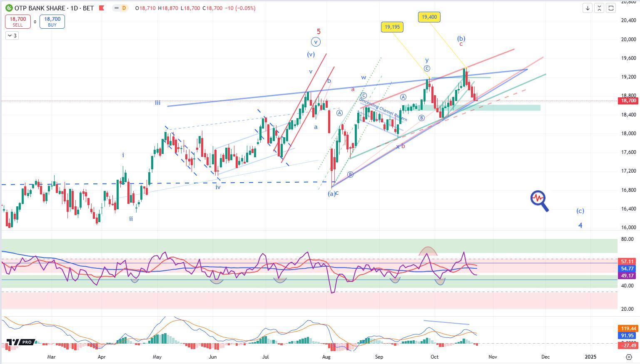Click the OTP Bank symbol logo icon
Viewport: 640px width, 364px height.
9,8
